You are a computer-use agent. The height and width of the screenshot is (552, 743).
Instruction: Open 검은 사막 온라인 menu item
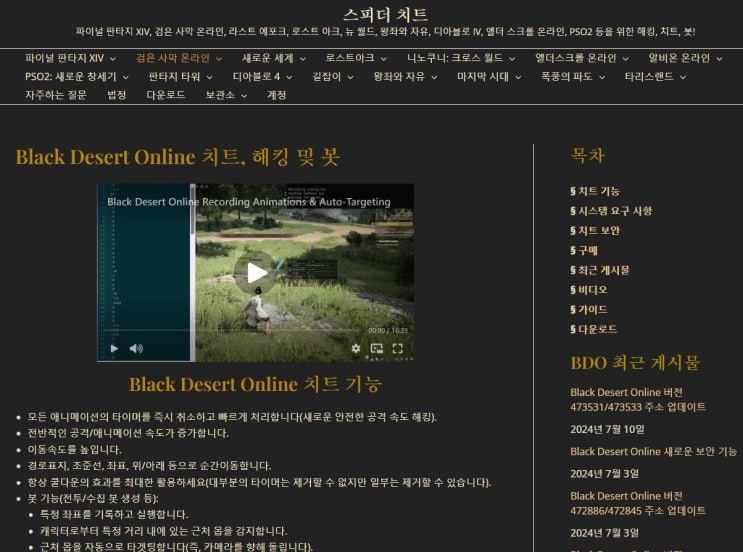pyautogui.click(x=173, y=58)
